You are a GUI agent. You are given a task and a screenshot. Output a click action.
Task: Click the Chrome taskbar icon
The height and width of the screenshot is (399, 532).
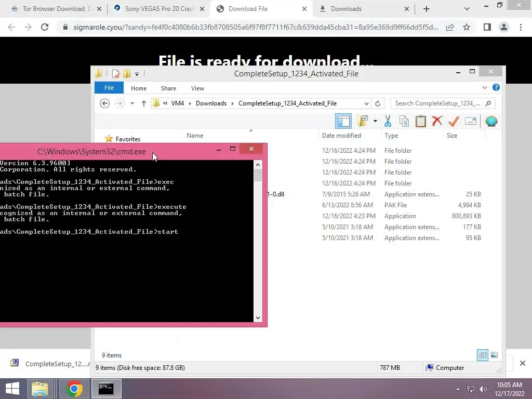74,389
